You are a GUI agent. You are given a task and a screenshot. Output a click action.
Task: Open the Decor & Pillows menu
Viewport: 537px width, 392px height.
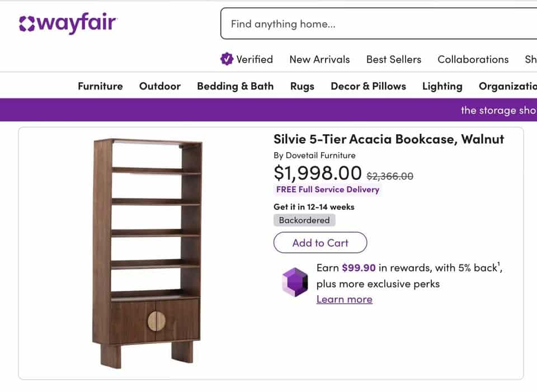pos(368,86)
